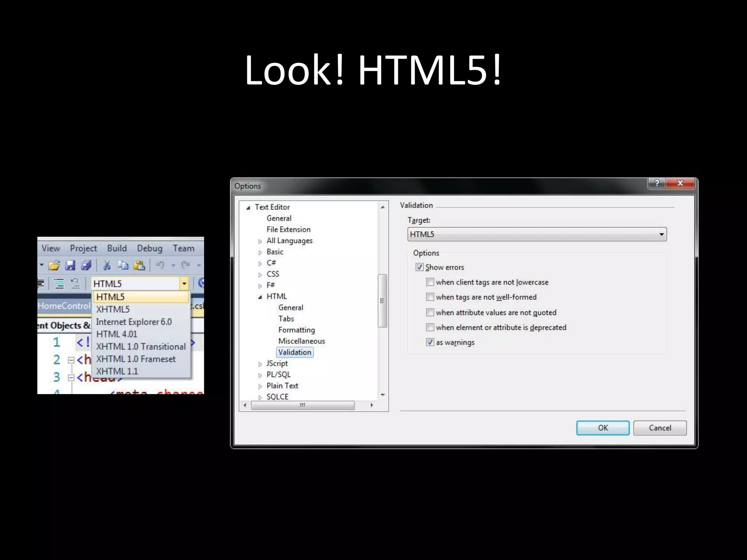Collapse the Text Editor tree node
The width and height of the screenshot is (747, 560).
point(248,208)
